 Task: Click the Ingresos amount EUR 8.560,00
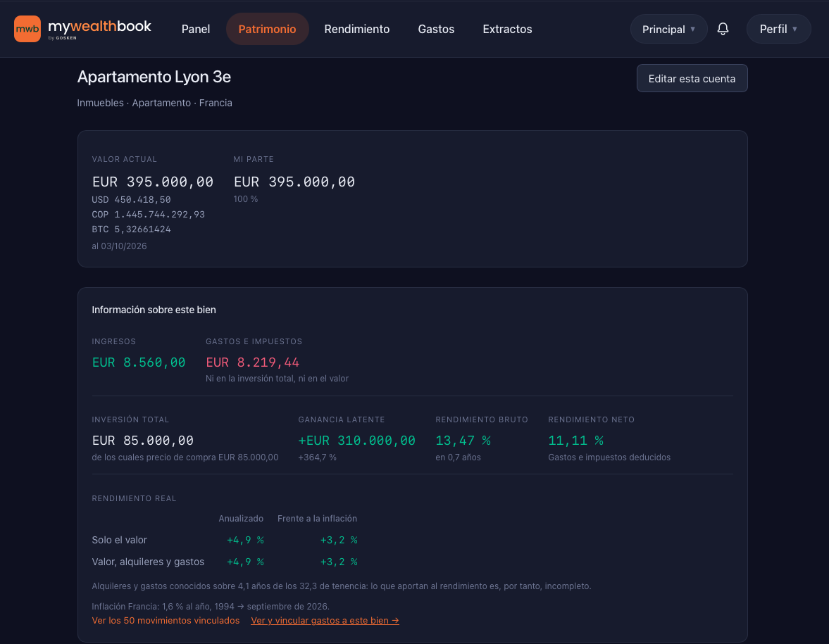tap(139, 362)
